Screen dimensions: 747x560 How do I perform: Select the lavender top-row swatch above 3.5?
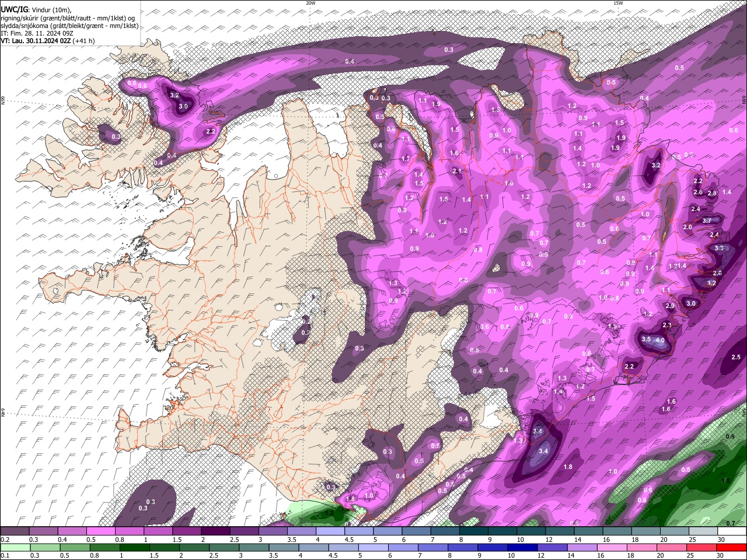click(302, 531)
